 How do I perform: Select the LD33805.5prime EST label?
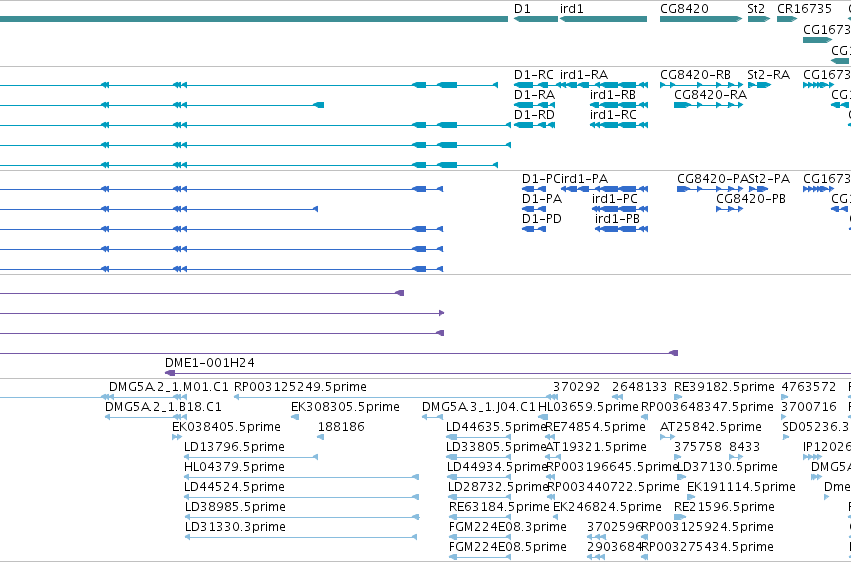coord(496,448)
